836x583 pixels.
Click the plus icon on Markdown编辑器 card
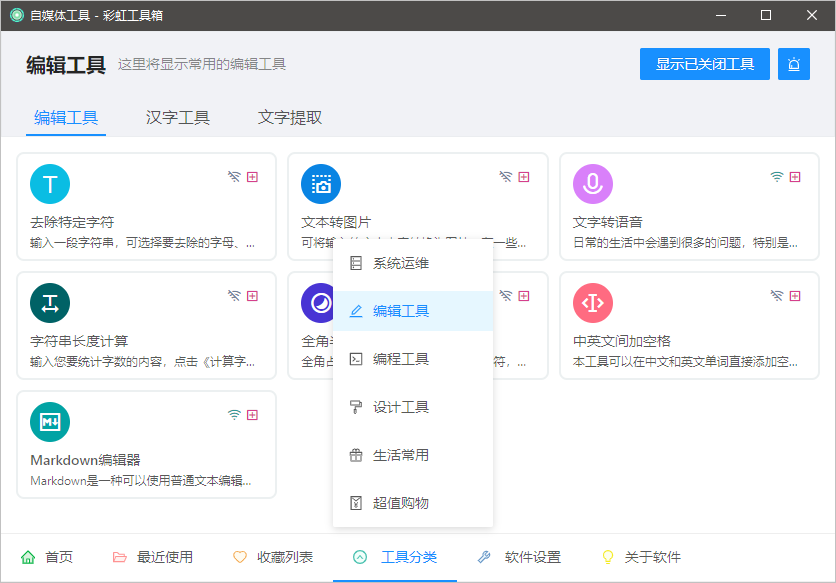click(252, 414)
